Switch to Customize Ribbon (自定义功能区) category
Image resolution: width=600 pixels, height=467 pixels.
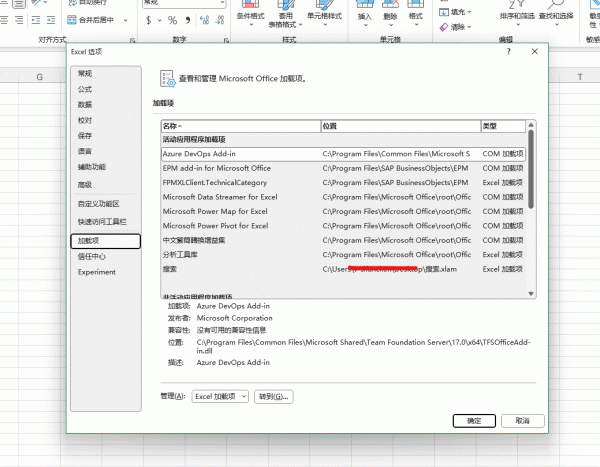(x=98, y=203)
